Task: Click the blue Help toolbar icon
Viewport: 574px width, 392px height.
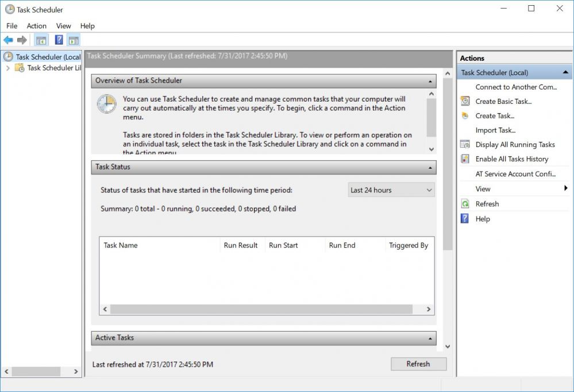Action: [59, 40]
